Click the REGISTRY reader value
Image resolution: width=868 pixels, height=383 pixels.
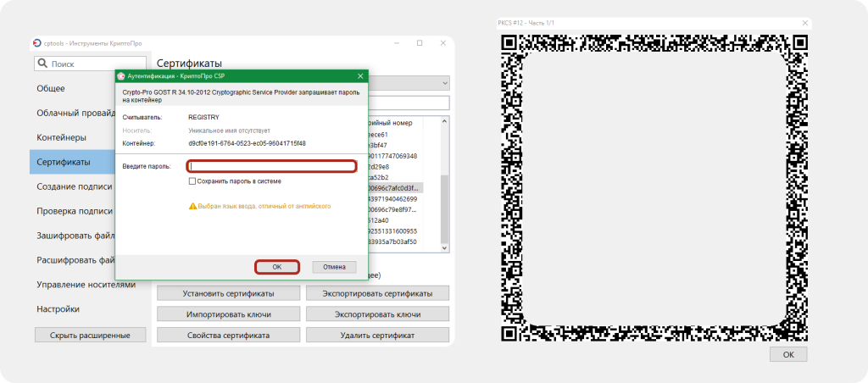(203, 117)
